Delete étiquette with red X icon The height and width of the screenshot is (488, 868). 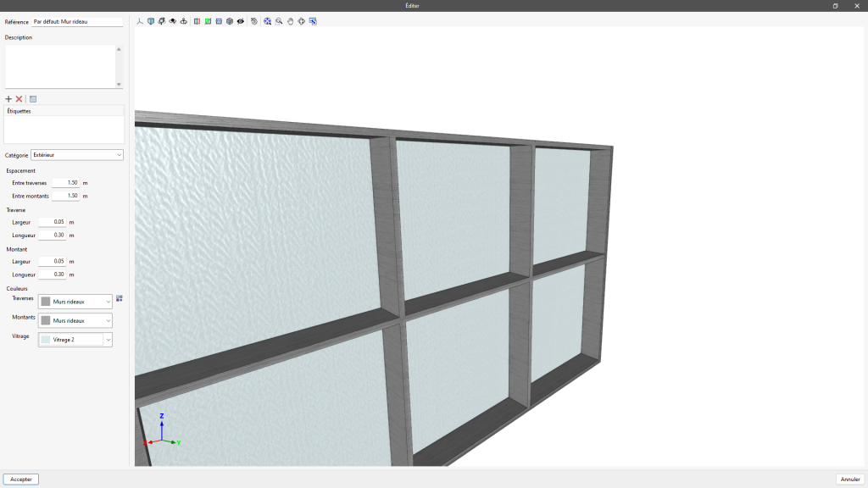[x=19, y=99]
